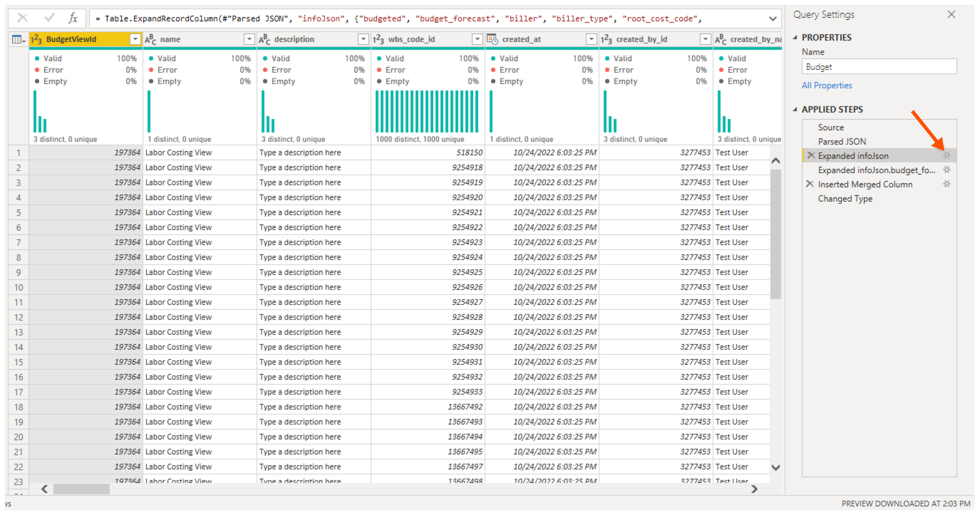
Task: Click cell with wbs_code_id 9254925
Action: point(428,272)
